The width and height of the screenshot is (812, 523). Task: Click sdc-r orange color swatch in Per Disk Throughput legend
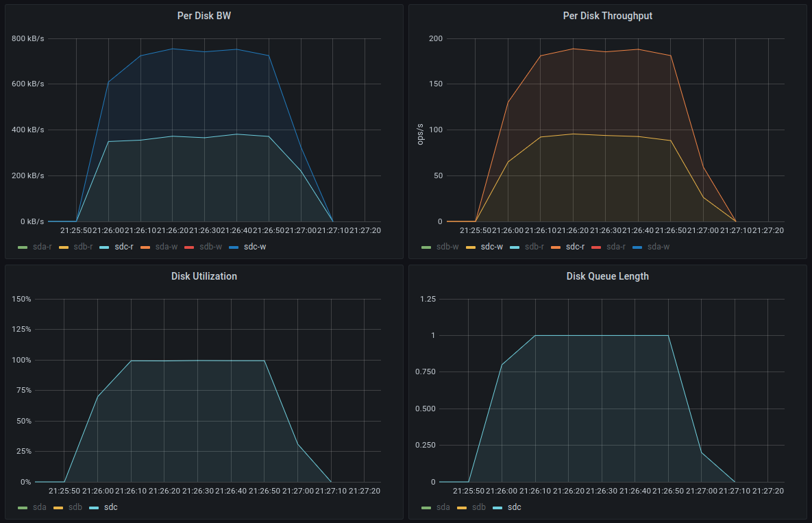tap(555, 247)
